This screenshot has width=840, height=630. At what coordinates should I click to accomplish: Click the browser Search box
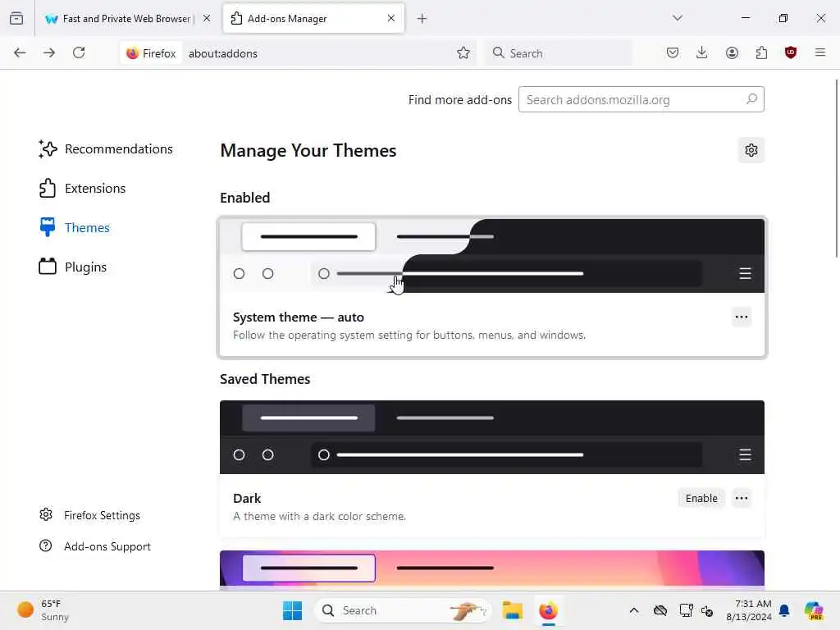[x=559, y=53]
